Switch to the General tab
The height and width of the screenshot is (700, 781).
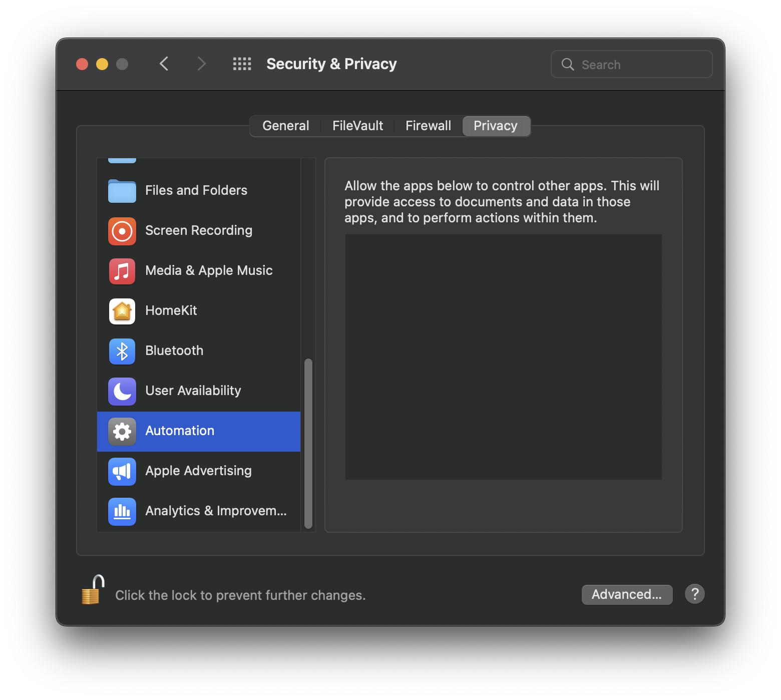pyautogui.click(x=285, y=126)
